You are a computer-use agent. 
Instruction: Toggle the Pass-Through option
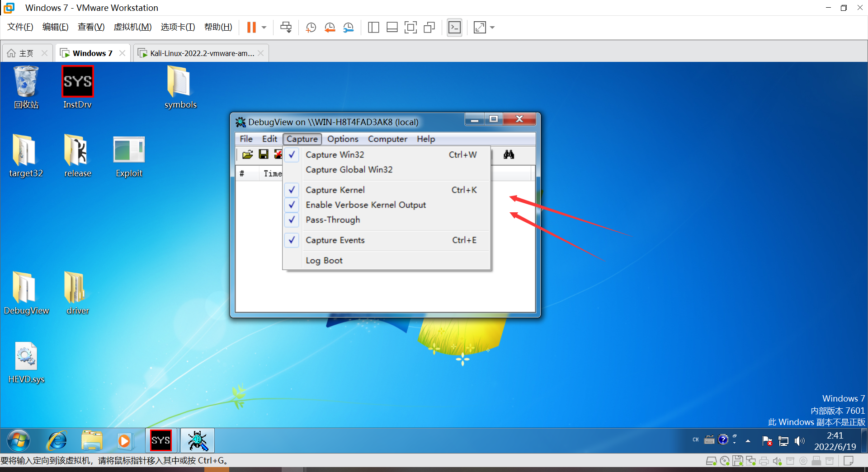coord(387,220)
